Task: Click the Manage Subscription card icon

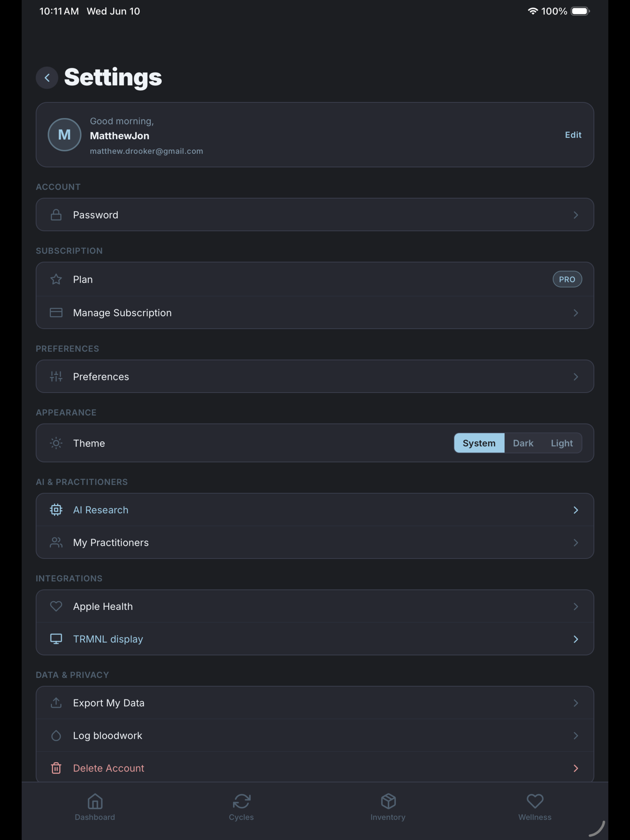Action: [x=56, y=313]
